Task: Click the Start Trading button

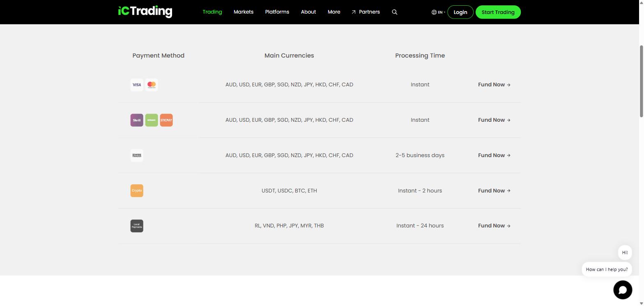Action: pyautogui.click(x=498, y=12)
